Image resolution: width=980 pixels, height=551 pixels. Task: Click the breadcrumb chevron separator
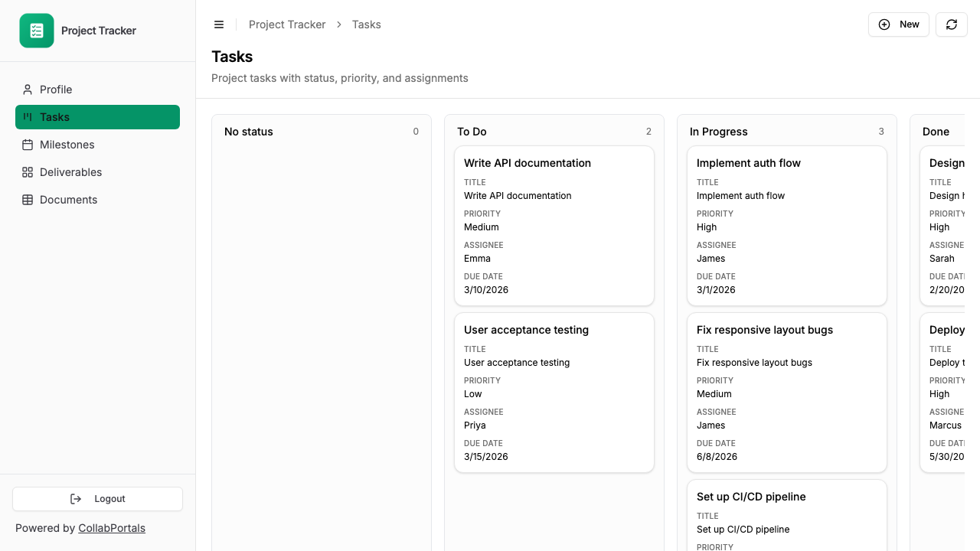[x=339, y=24]
